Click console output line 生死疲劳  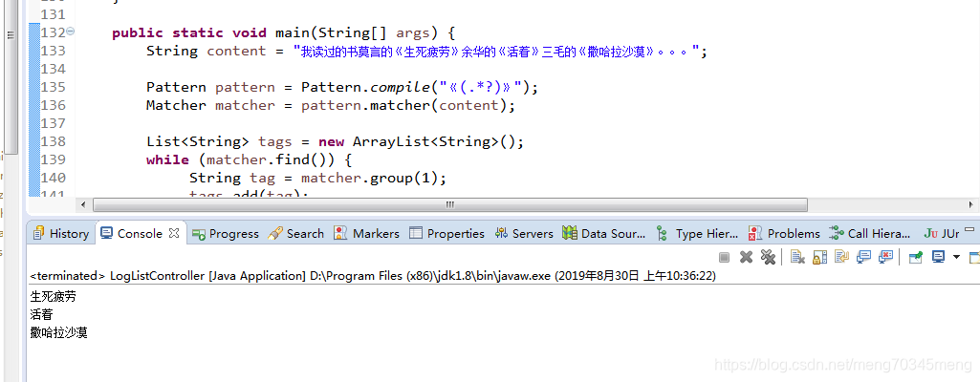(x=54, y=296)
